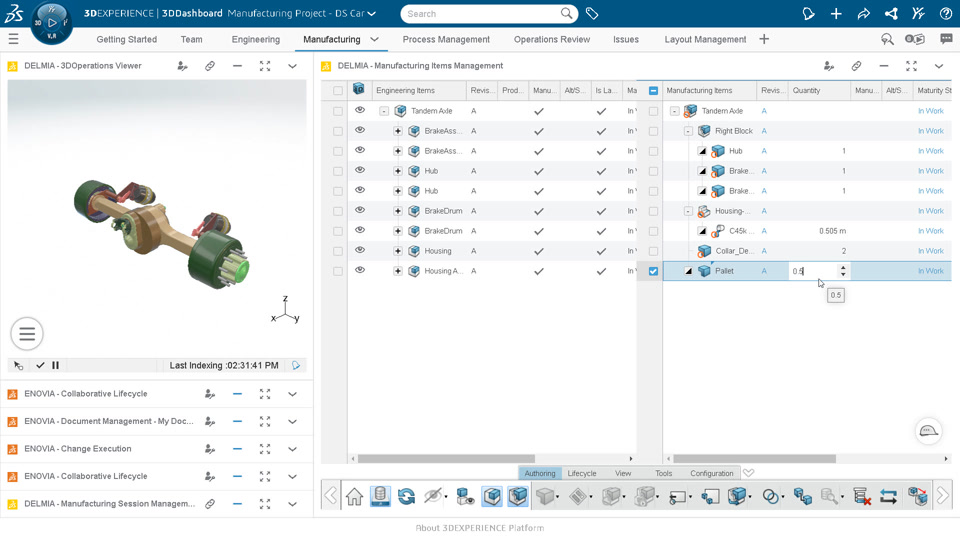Check the Collar_De manufacturing item checkbox
This screenshot has width=960, height=540.
tap(653, 251)
